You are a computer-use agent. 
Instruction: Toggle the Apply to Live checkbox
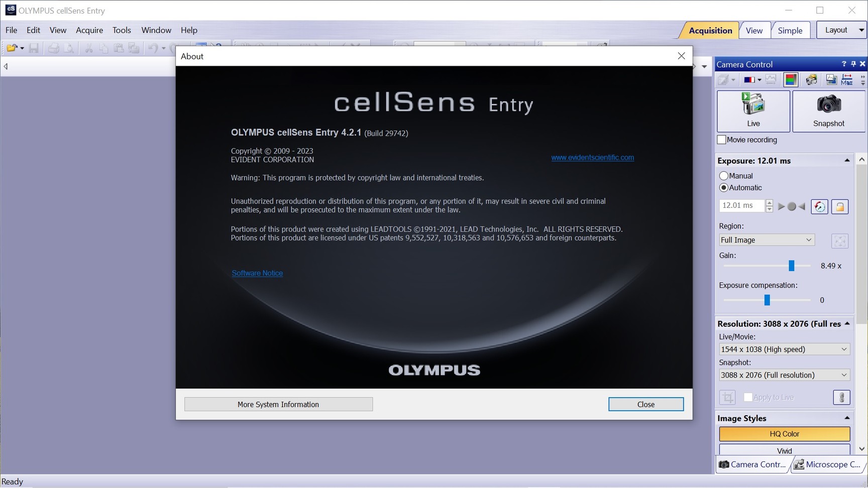click(x=748, y=397)
